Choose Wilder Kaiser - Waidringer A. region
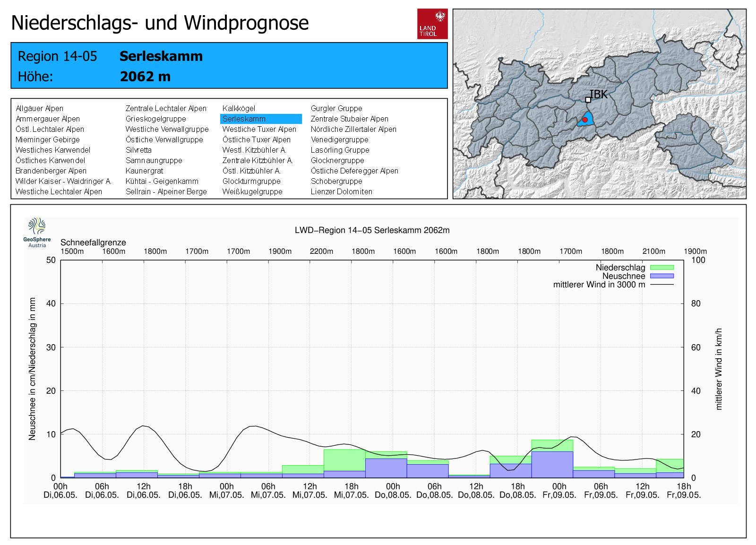Screen dimensions: 756x545 pos(63,182)
